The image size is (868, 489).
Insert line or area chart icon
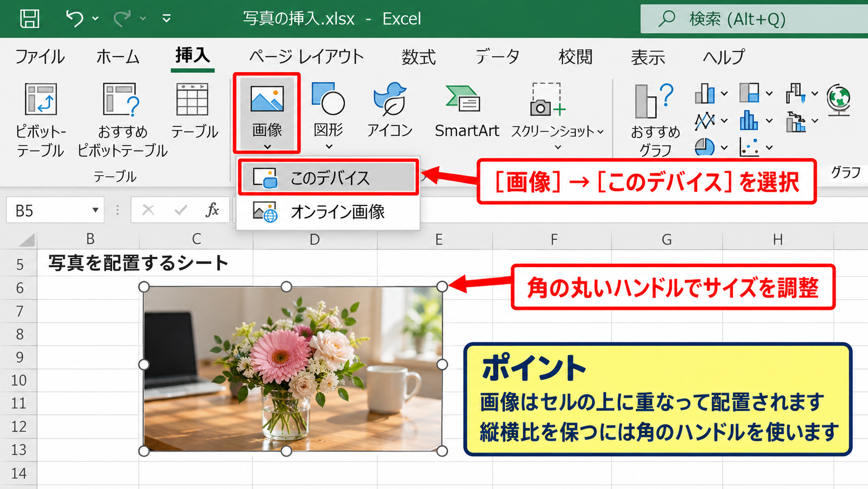pos(704,121)
